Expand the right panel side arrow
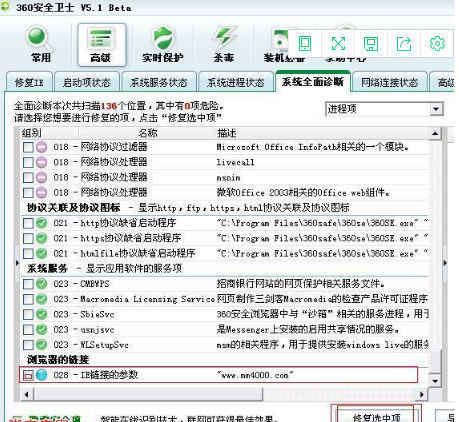 pos(445,263)
